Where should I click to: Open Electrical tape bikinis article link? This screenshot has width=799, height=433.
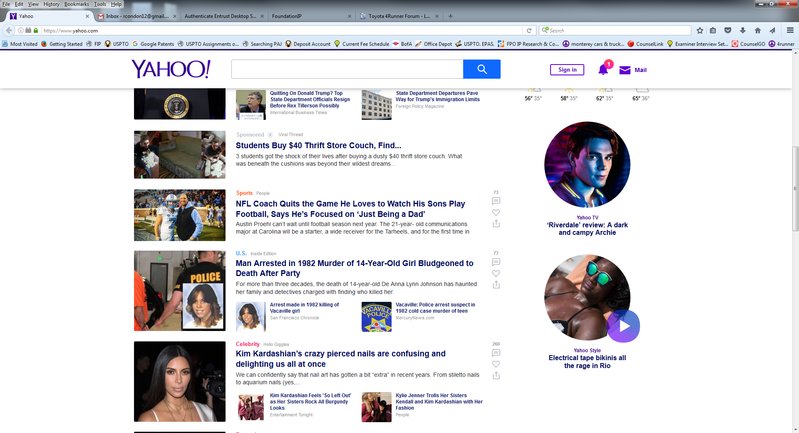point(587,362)
